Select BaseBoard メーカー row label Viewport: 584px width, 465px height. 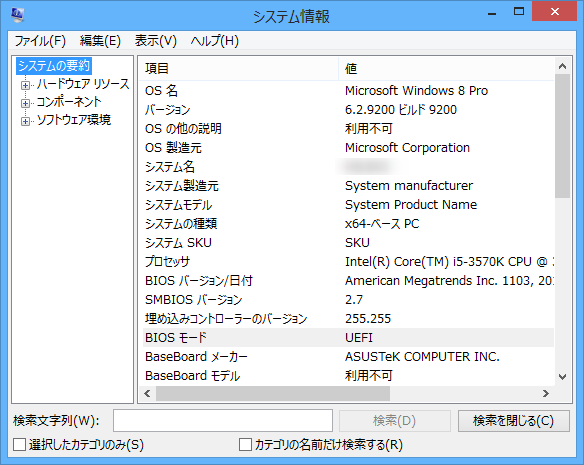point(196,357)
